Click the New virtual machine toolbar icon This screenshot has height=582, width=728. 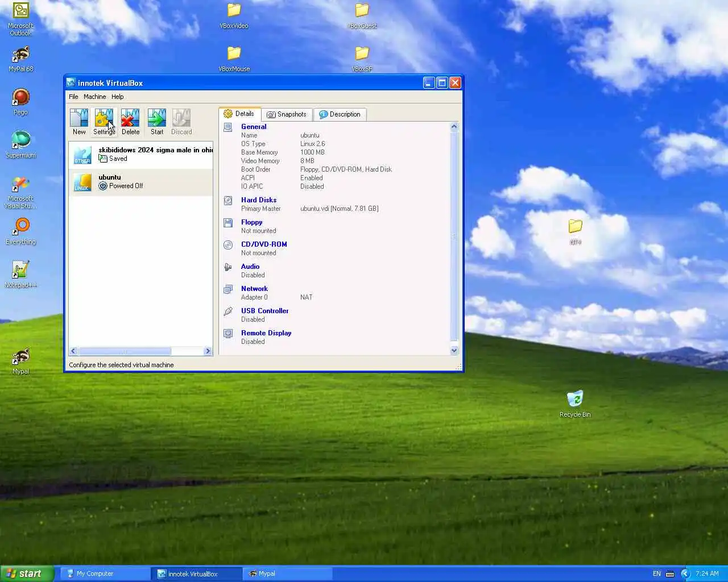79,122
